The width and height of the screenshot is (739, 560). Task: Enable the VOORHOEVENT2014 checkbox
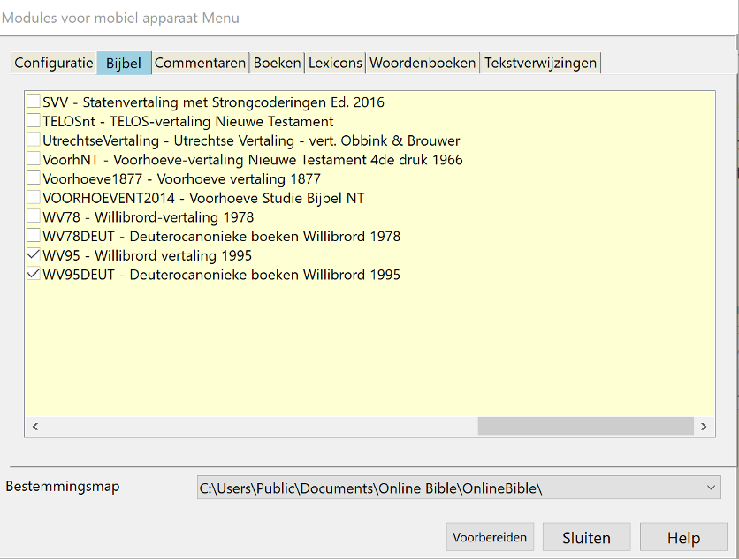34,197
